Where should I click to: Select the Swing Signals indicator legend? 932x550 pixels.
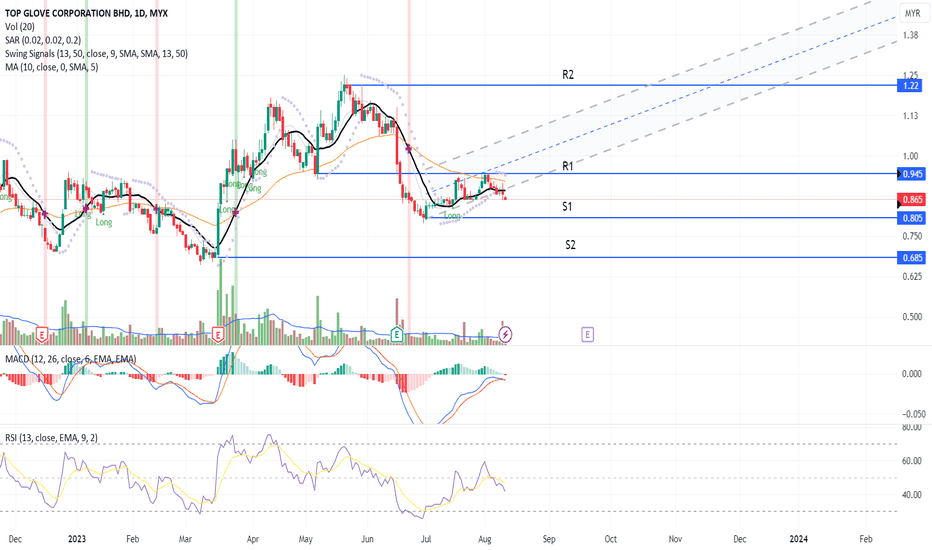point(96,54)
